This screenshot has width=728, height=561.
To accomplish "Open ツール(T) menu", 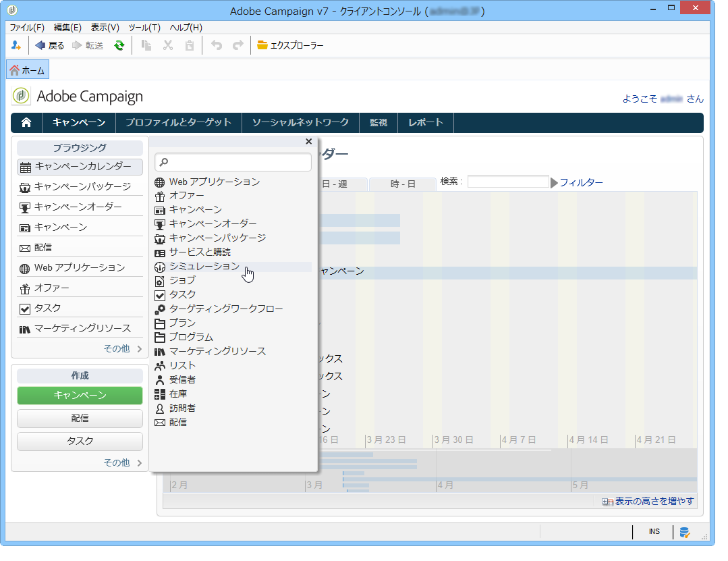I will click(x=144, y=28).
